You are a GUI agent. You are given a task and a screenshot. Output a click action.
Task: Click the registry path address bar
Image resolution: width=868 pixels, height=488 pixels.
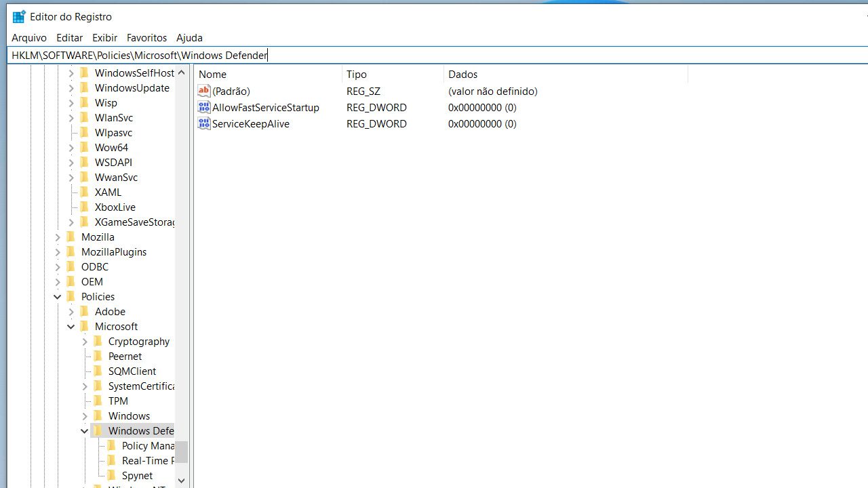(437, 55)
